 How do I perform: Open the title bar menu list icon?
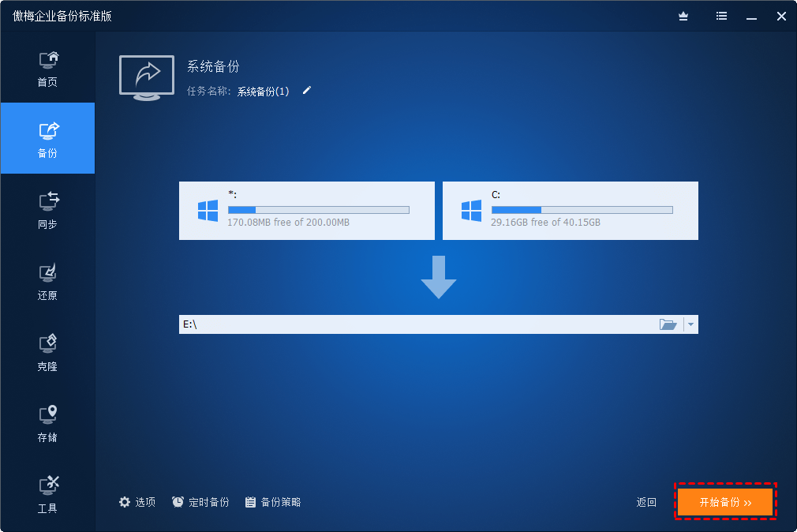tap(721, 16)
